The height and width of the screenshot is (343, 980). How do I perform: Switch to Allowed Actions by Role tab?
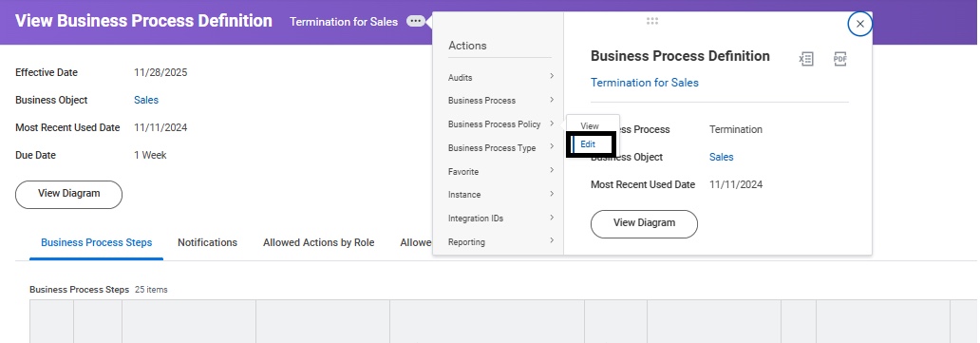pos(319,242)
